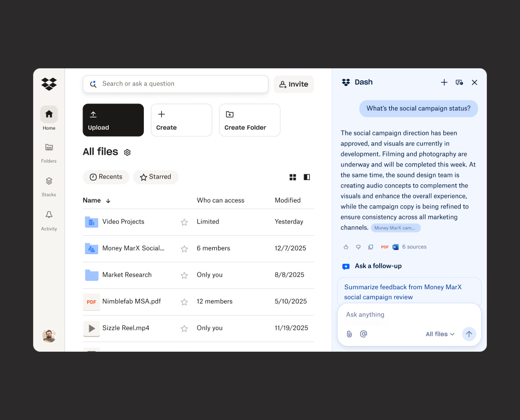The image size is (520, 420).
Task: Star Sizzle Reel.mp4
Action: 184,328
